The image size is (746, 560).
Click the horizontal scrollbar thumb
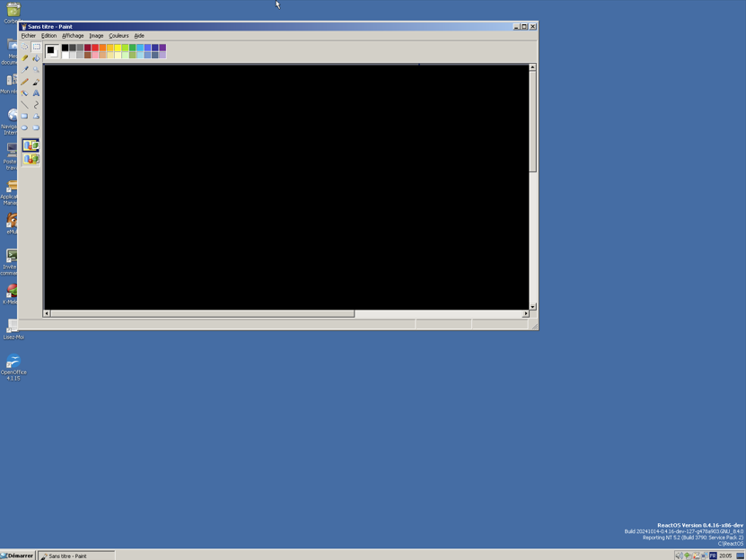coord(202,313)
